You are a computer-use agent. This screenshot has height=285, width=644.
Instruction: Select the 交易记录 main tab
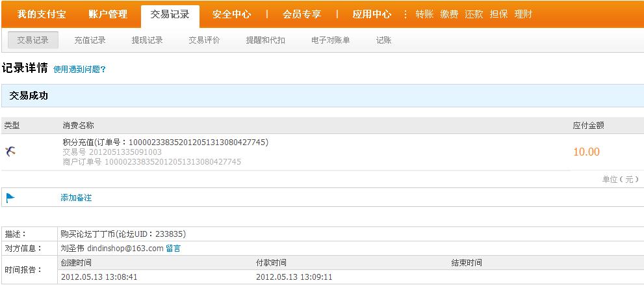(x=170, y=14)
